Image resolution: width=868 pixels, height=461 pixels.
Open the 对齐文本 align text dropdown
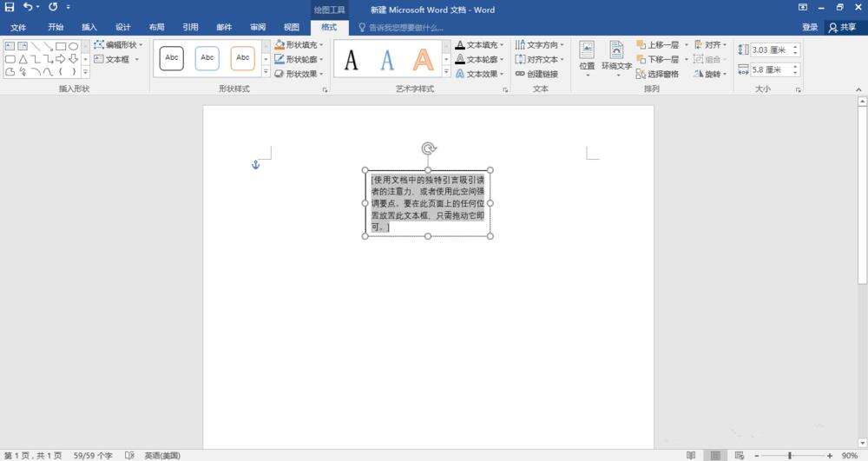coord(539,59)
